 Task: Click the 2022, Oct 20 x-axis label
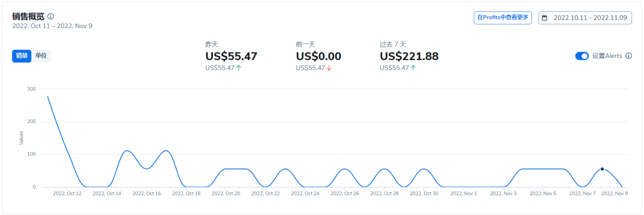(x=225, y=193)
